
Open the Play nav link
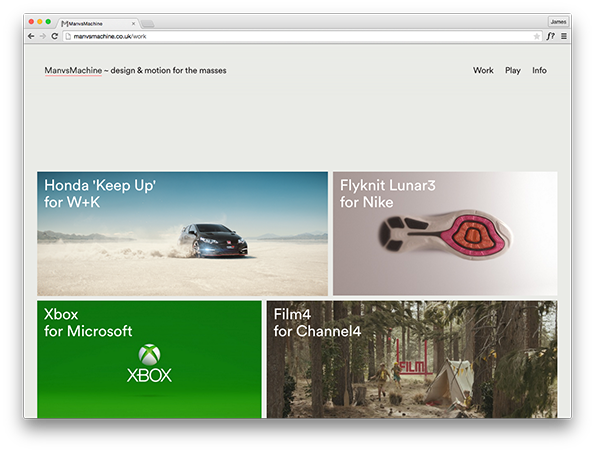click(x=513, y=70)
